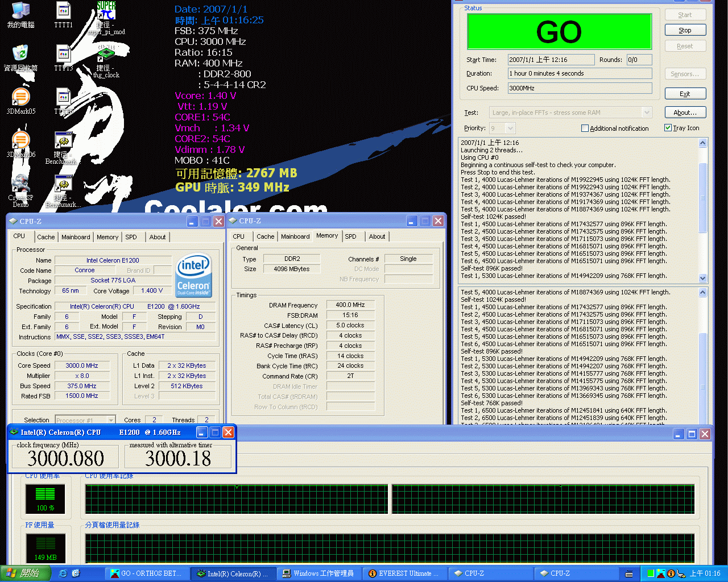Screen dimensions: 728x582
Task: Click the alternative timer reading 3000.18
Action: [178, 458]
